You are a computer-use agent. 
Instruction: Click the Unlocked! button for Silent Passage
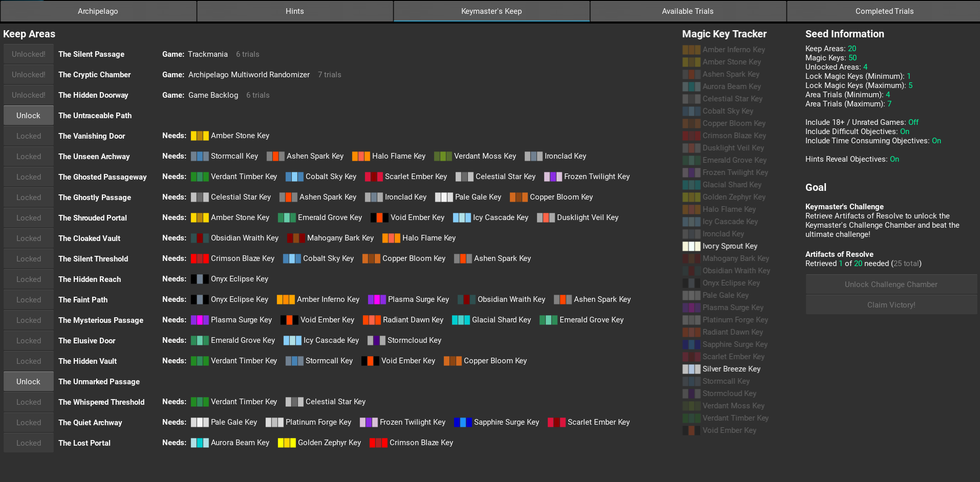pyautogui.click(x=29, y=54)
